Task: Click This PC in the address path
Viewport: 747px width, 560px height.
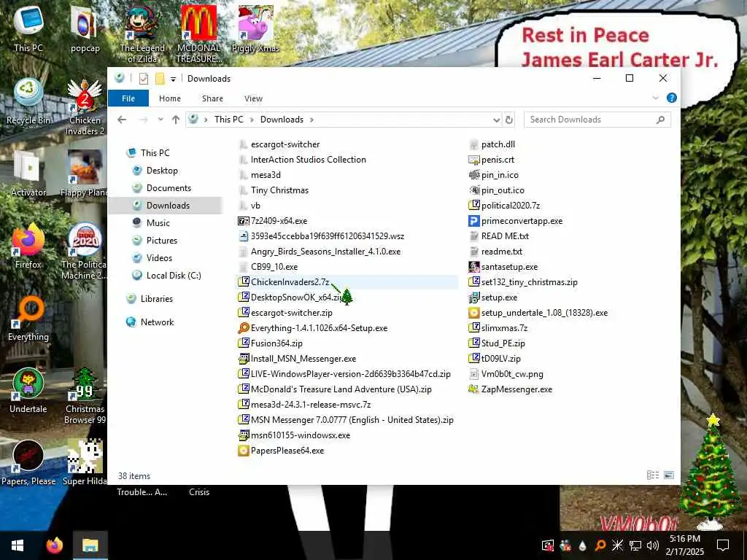Action: click(228, 120)
